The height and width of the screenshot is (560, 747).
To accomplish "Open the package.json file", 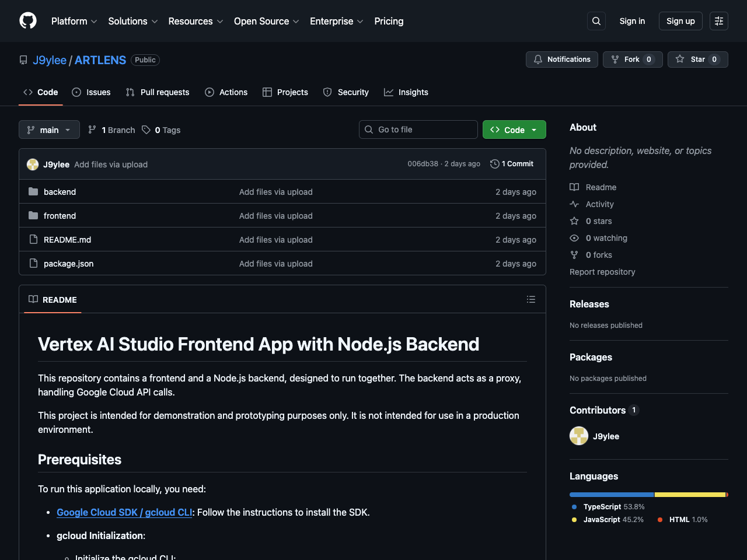I will pos(68,264).
